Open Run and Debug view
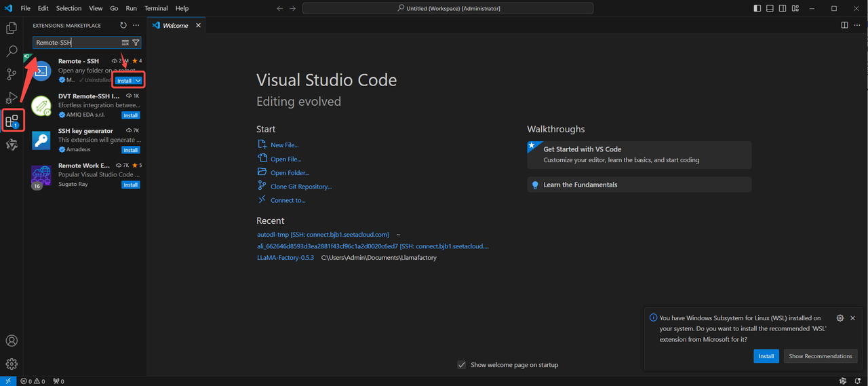Screen dimensions: 868x386 point(12,98)
